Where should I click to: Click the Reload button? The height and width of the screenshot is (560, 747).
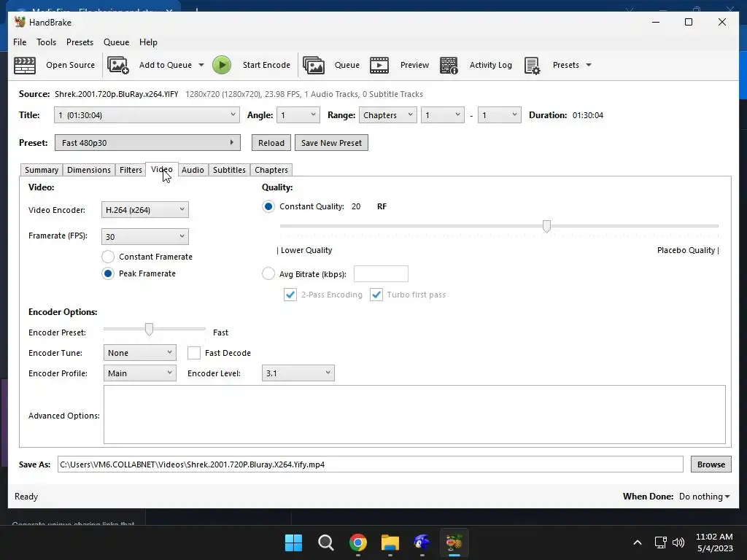271,143
